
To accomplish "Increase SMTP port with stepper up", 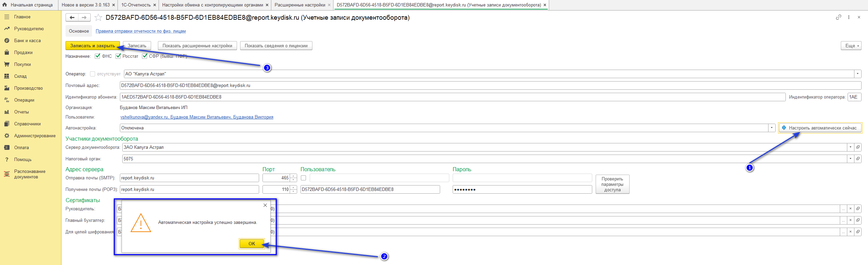I will tap(294, 176).
